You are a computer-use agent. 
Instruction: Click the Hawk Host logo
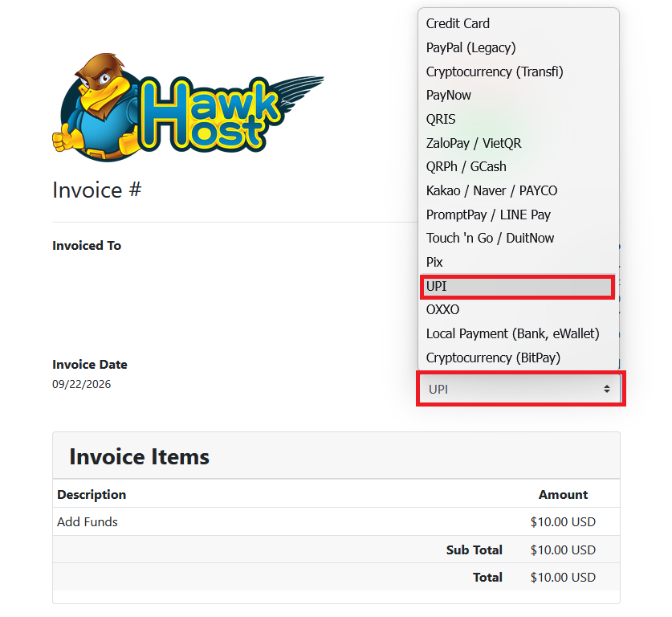[188, 107]
